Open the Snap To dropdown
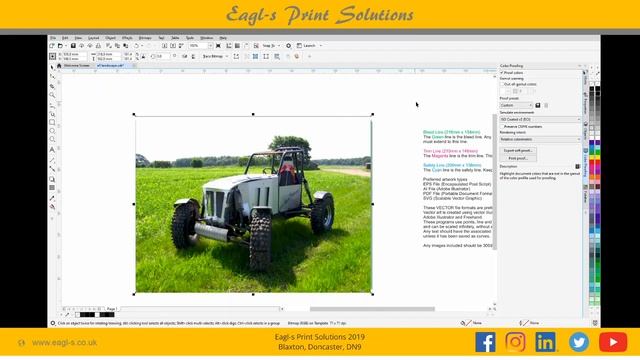640x360 pixels. pyautogui.click(x=271, y=46)
